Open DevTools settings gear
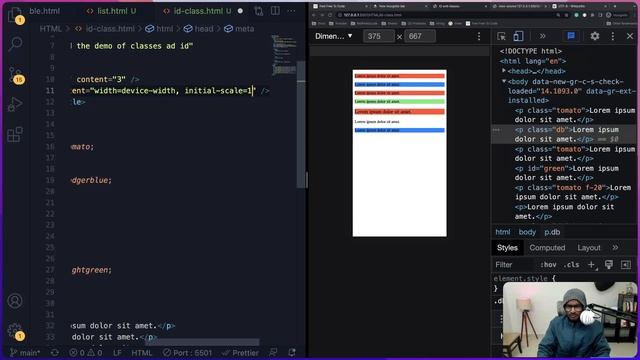 coord(595,36)
